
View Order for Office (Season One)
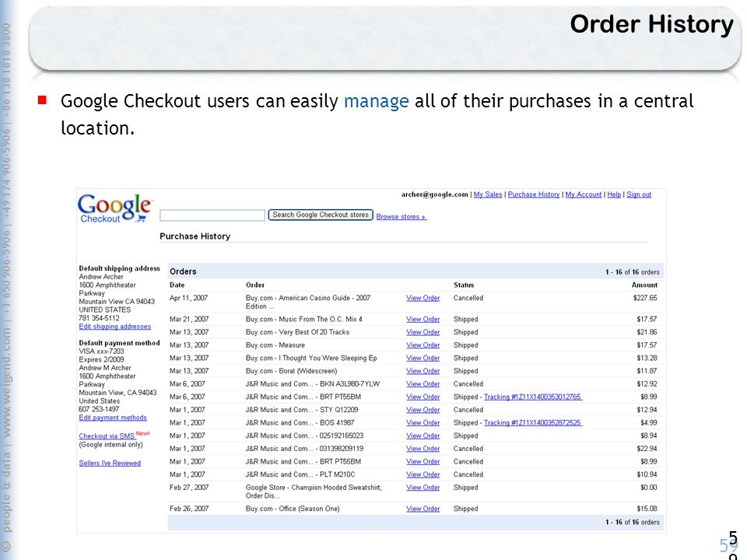[423, 509]
